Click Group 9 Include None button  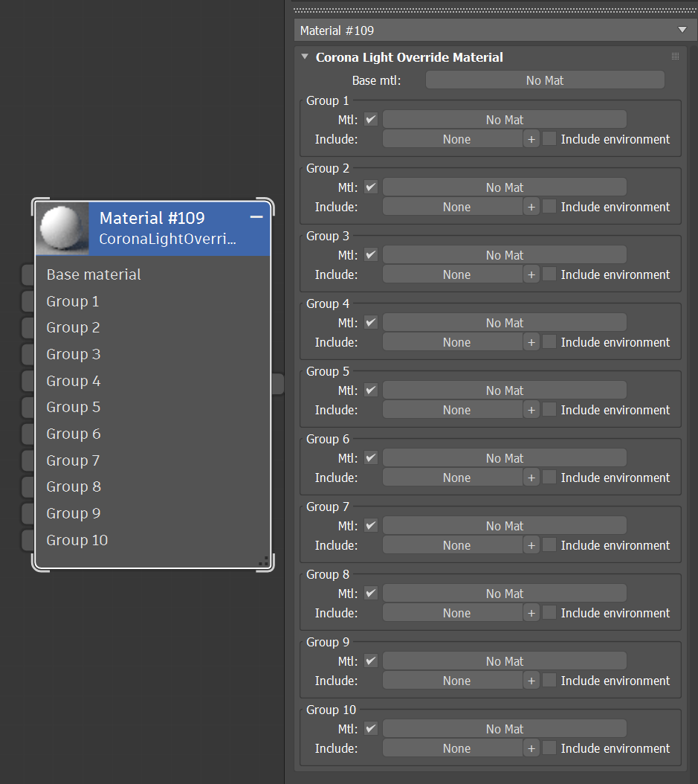coord(453,681)
